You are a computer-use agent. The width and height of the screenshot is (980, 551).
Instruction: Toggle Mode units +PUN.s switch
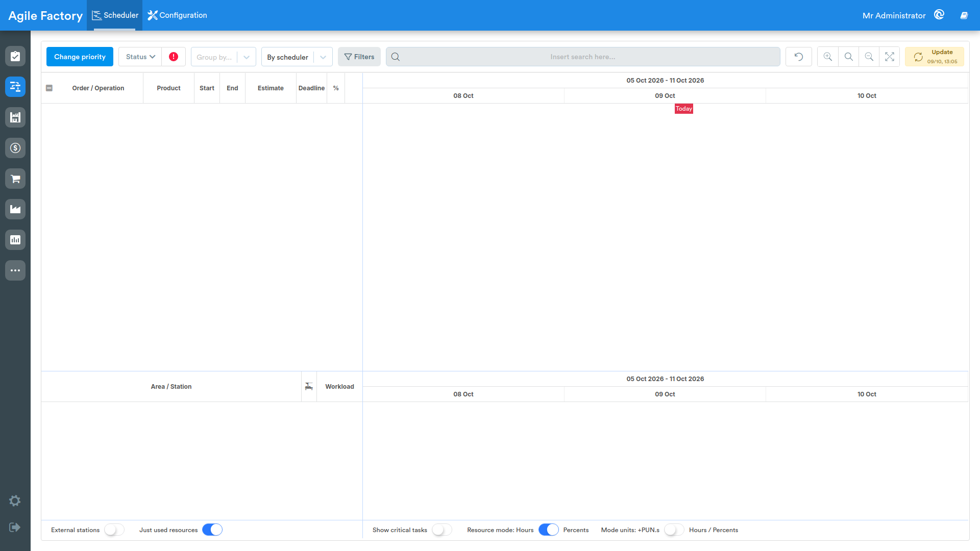pyautogui.click(x=674, y=530)
